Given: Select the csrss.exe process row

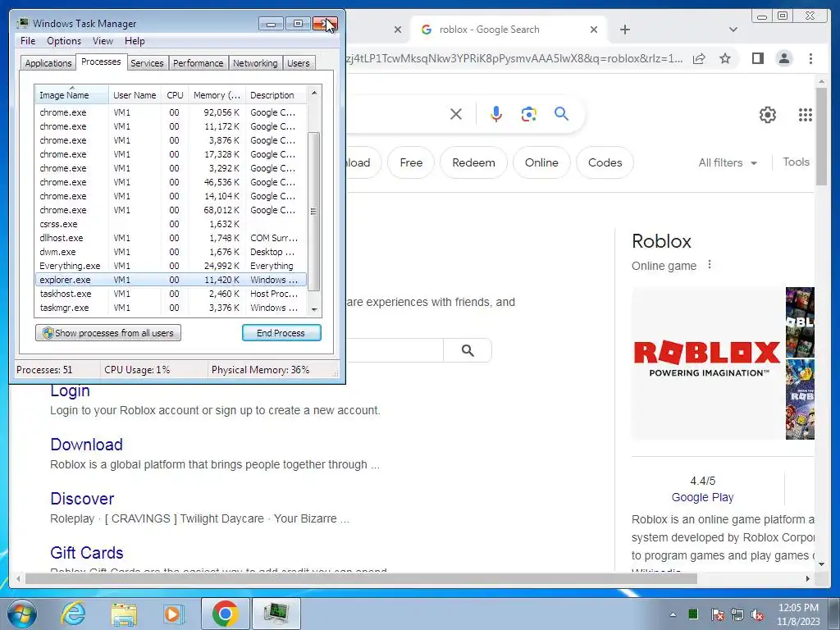Looking at the screenshot, I should point(171,224).
